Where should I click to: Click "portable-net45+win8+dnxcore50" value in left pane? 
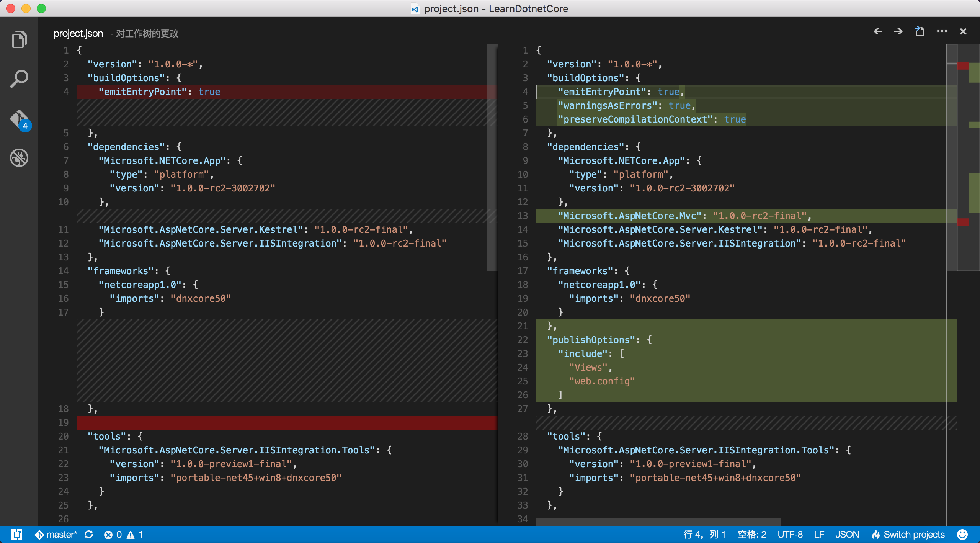[x=256, y=478]
